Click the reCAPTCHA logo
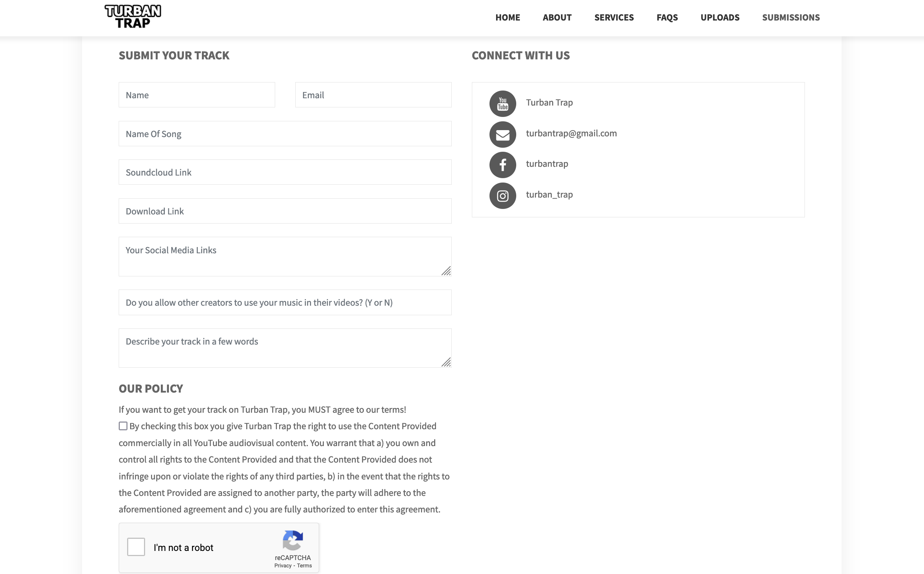924x574 pixels. [293, 540]
